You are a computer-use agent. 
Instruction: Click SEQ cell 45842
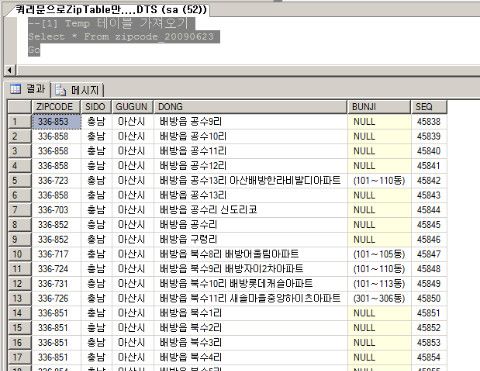[x=429, y=181]
